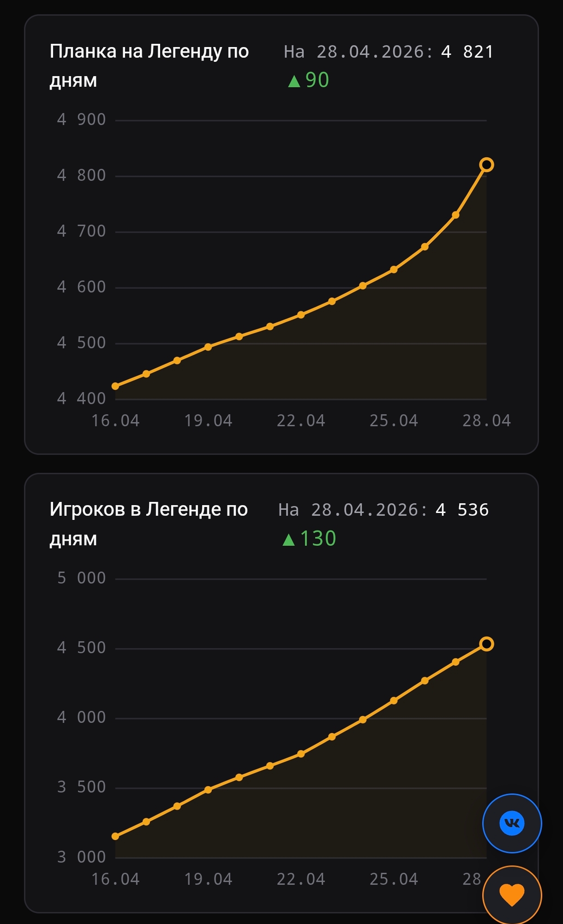Tap the first 16.04 data point on the threshold chart
Screen dimensions: 563x924
(x=115, y=386)
